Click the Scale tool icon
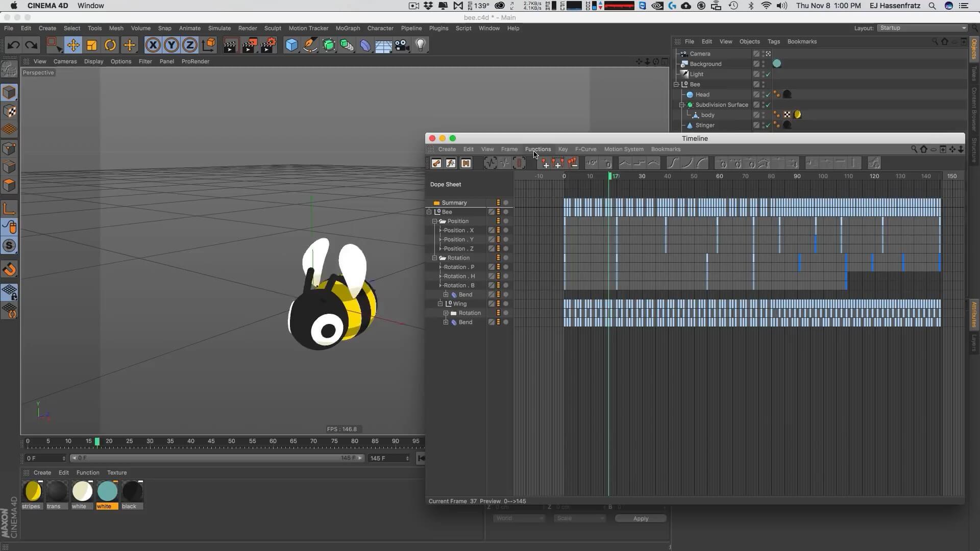 tap(92, 45)
